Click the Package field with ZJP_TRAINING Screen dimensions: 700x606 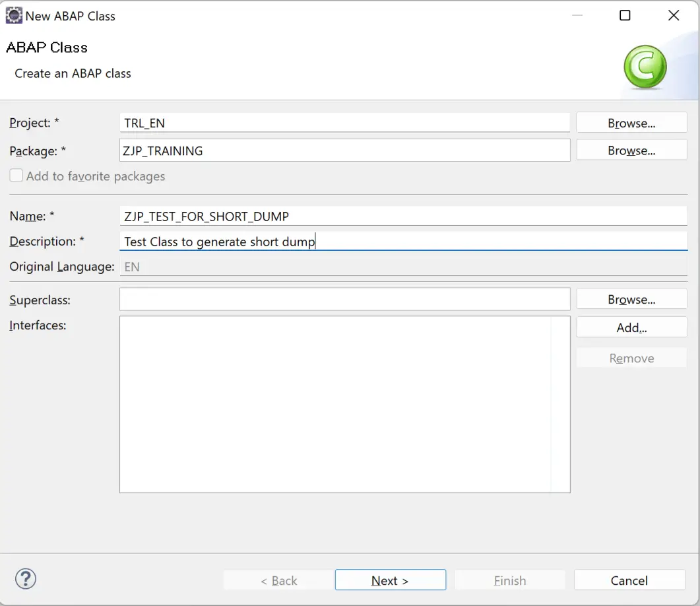344,150
